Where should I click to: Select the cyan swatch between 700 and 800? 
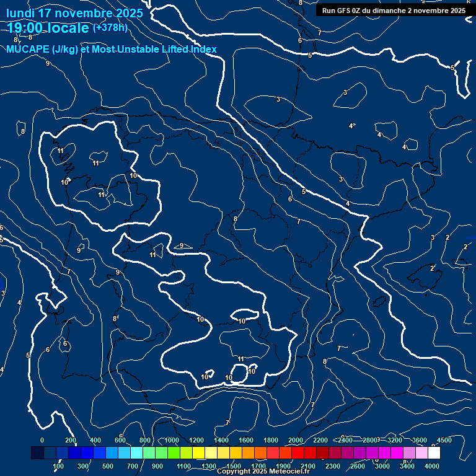coord(136,452)
